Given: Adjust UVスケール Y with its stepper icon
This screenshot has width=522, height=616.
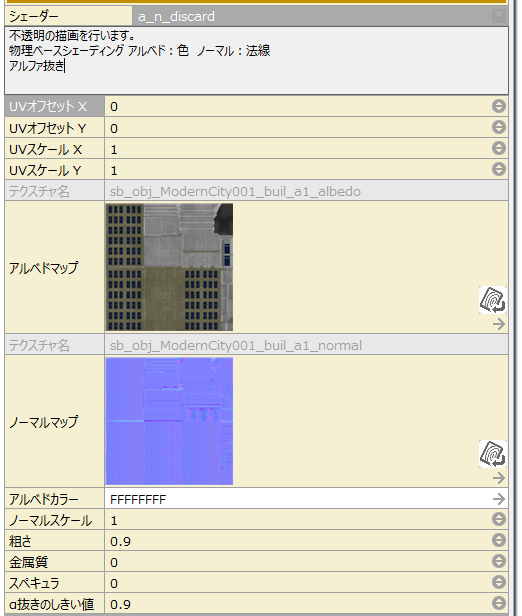Looking at the screenshot, I should (x=498, y=169).
